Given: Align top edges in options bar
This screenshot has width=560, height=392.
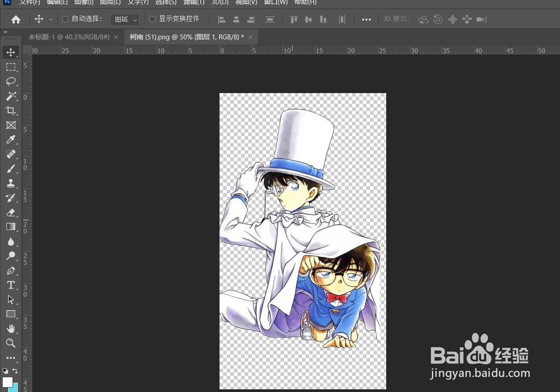Looking at the screenshot, I should [294, 19].
